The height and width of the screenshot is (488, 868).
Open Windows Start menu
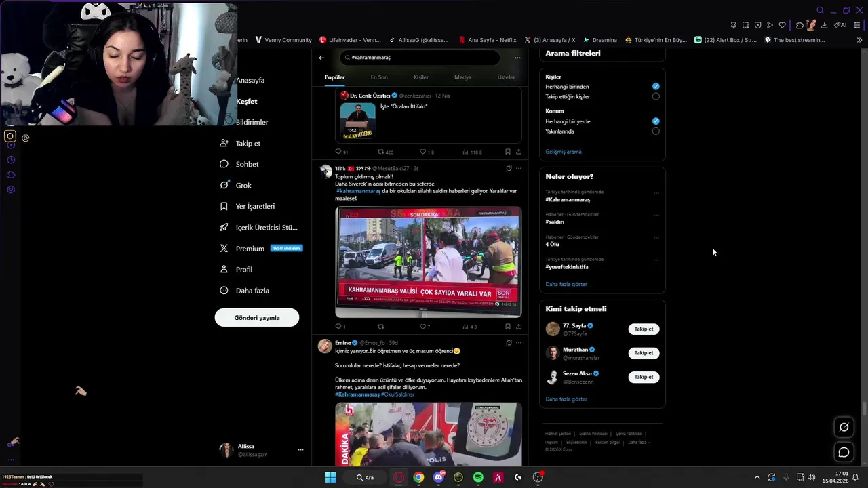330,477
